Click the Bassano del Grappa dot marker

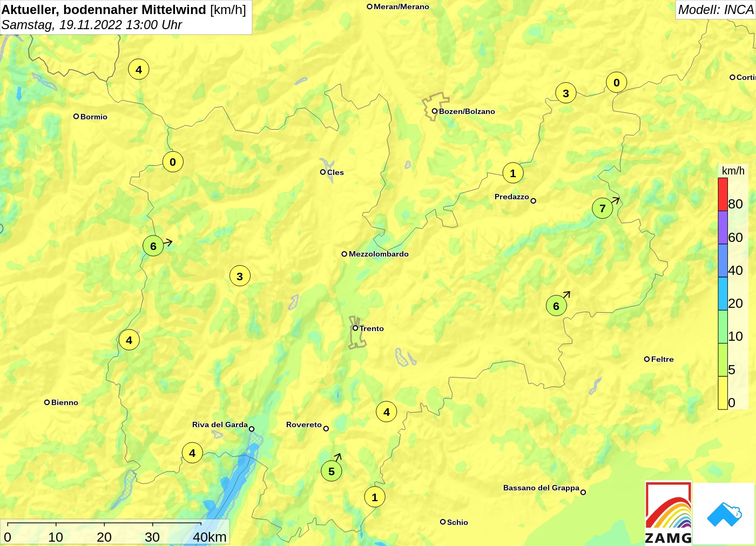point(583,492)
